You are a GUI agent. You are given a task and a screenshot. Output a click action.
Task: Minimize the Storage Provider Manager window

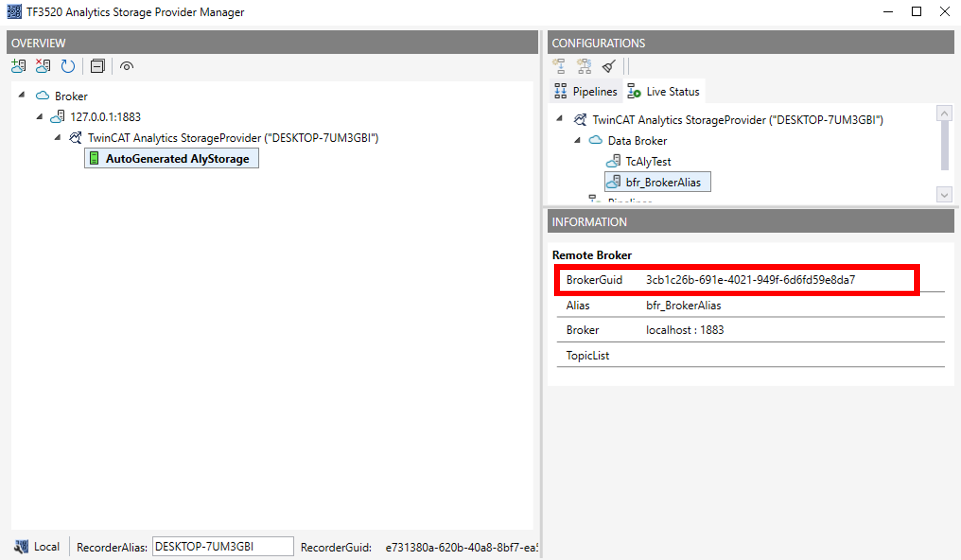click(888, 12)
